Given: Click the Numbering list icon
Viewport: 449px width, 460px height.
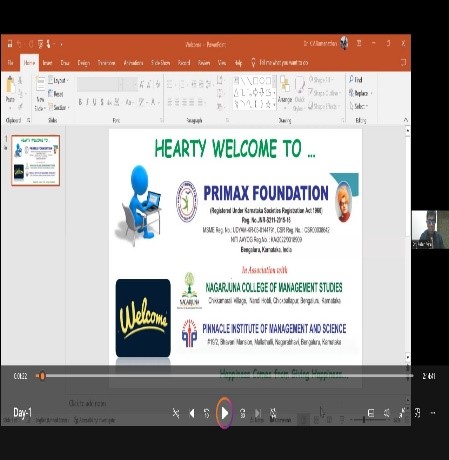Looking at the screenshot, I should [183, 84].
